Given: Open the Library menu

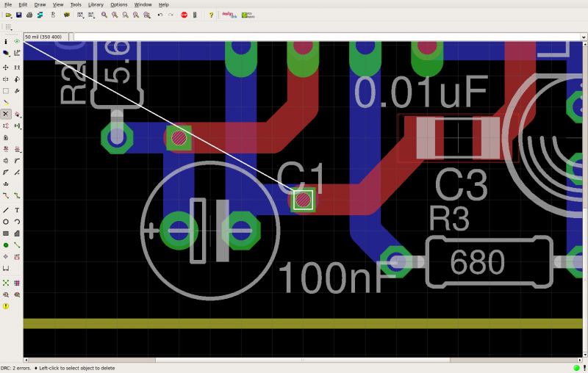Looking at the screenshot, I should (96, 4).
